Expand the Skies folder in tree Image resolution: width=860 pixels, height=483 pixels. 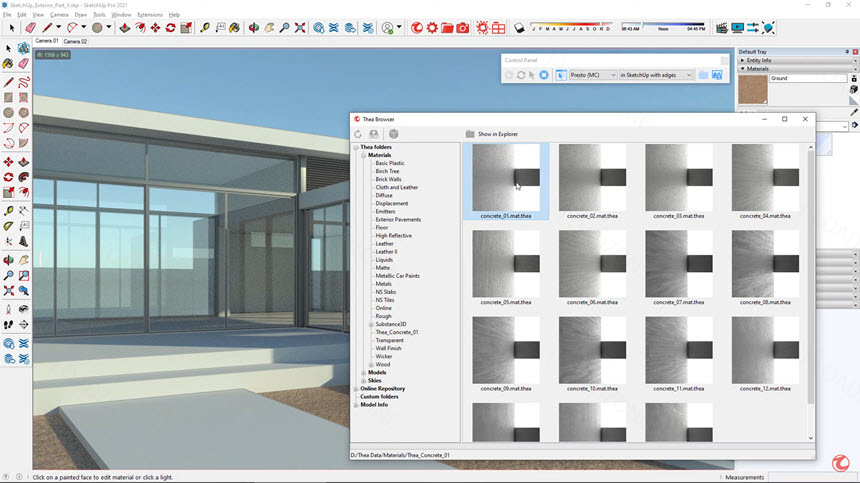coord(363,380)
